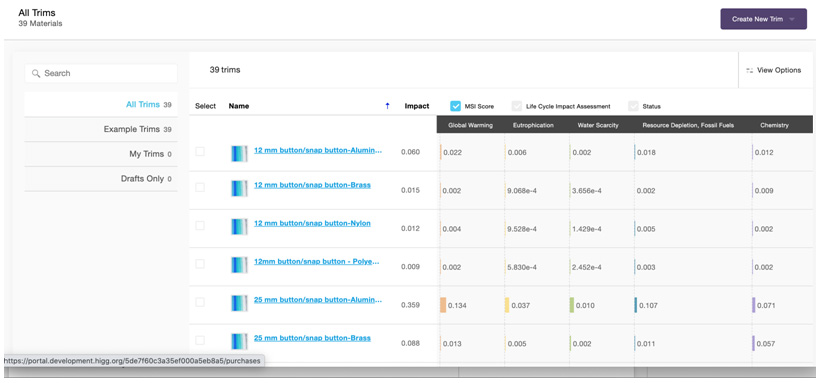
Task: Click Eutrophication value 5.830e-4
Action: pos(522,267)
